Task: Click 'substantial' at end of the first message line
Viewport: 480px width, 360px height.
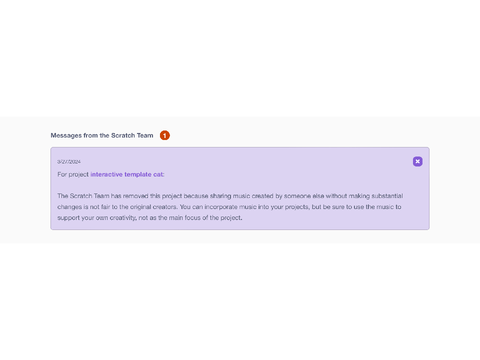Action: click(x=387, y=196)
